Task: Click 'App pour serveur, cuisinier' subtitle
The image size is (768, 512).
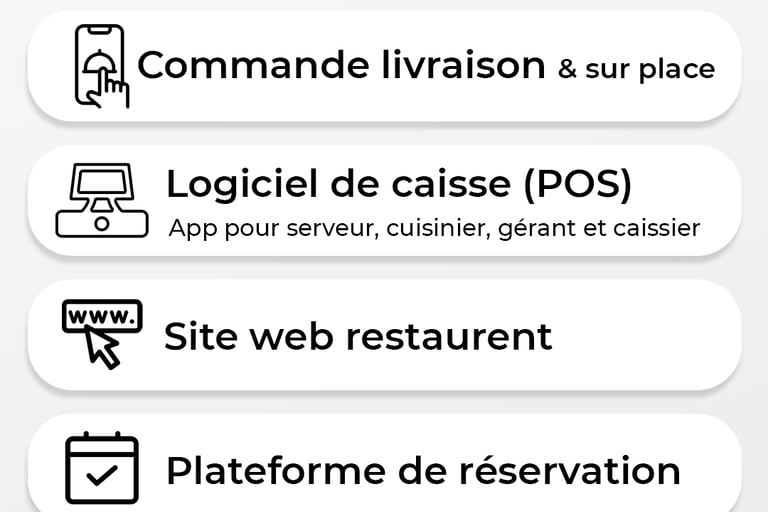Action: (330, 228)
